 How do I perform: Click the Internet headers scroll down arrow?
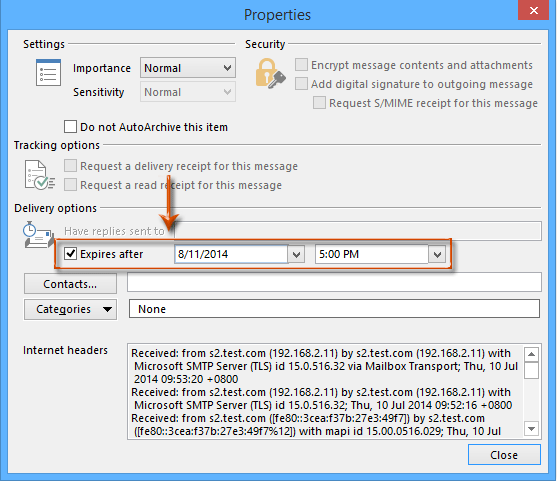531,429
